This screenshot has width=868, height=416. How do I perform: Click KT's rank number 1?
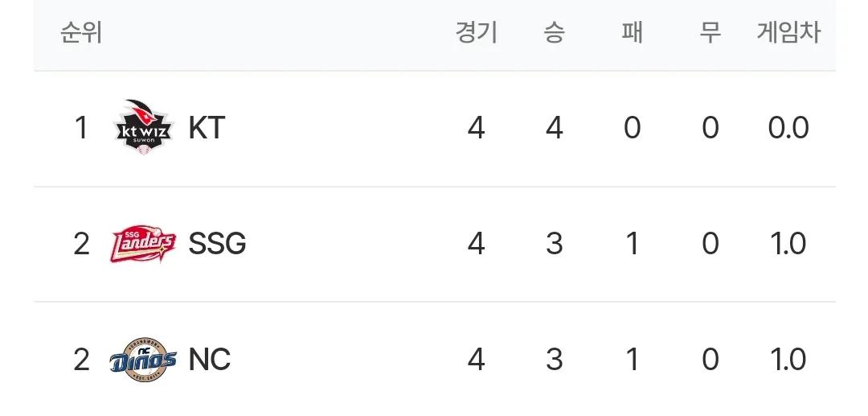pos(81,128)
